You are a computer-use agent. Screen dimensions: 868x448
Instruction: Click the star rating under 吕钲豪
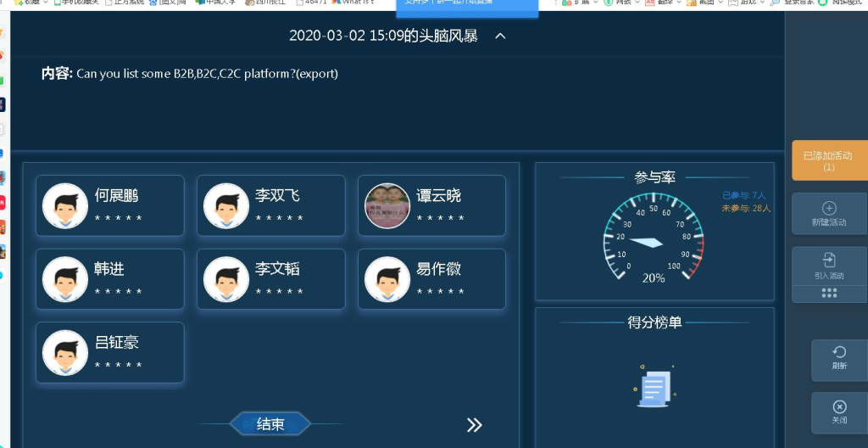pos(119,366)
